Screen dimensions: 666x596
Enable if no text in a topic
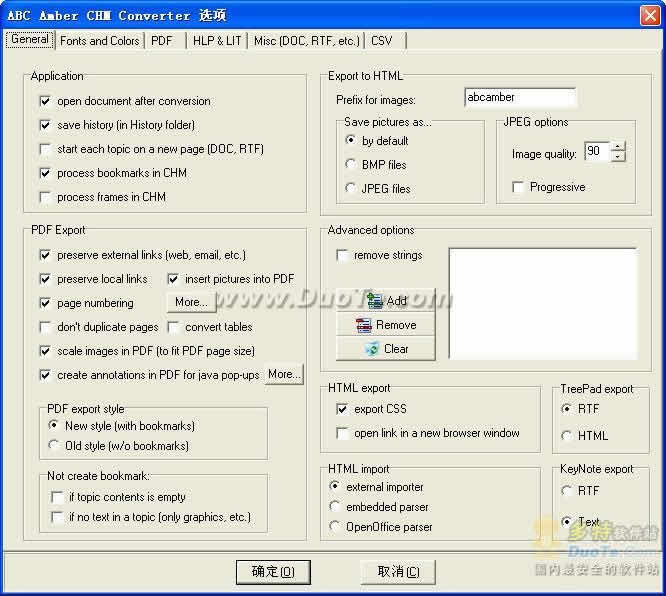coord(57,517)
